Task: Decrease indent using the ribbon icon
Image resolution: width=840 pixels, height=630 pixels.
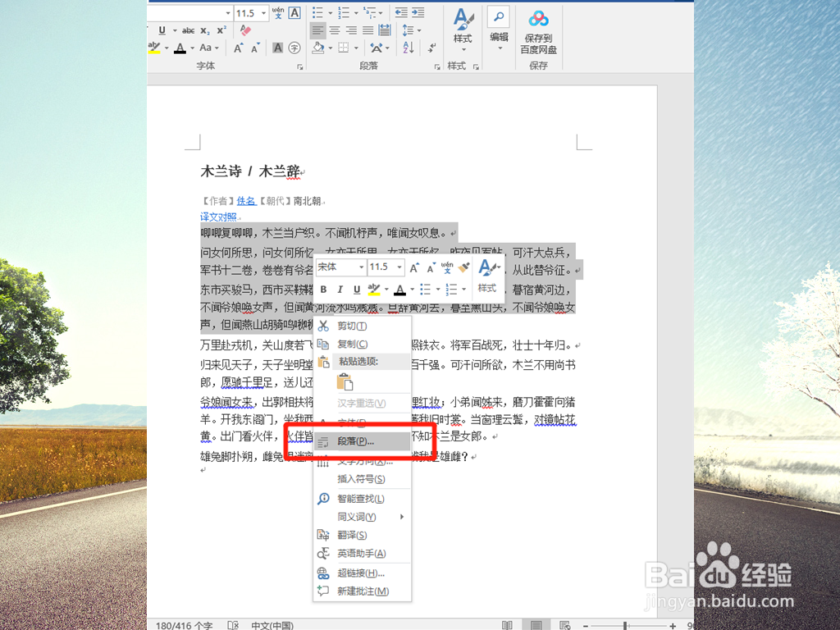Action: (401, 12)
